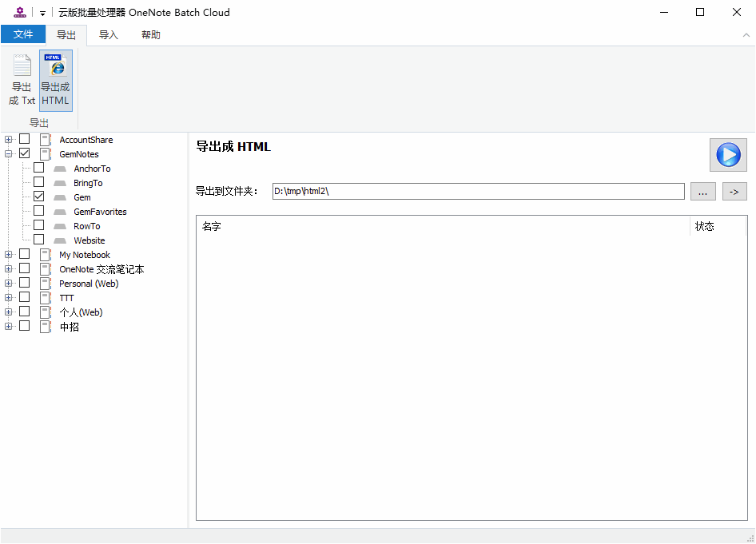Click the window resize grip
Viewport: 756px width, 544px height.
click(x=750, y=538)
